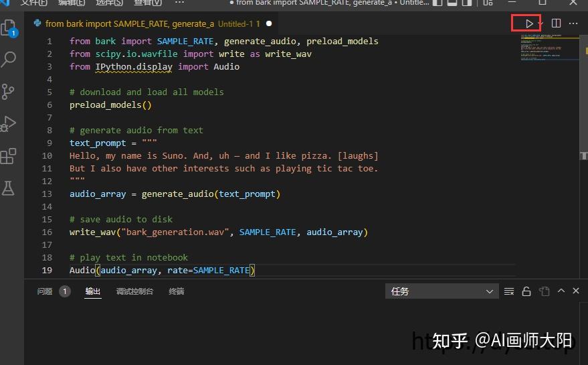Click the generate_audio(text_prompt) call on line 13
Screen dimensions: 588x365
click(x=211, y=194)
